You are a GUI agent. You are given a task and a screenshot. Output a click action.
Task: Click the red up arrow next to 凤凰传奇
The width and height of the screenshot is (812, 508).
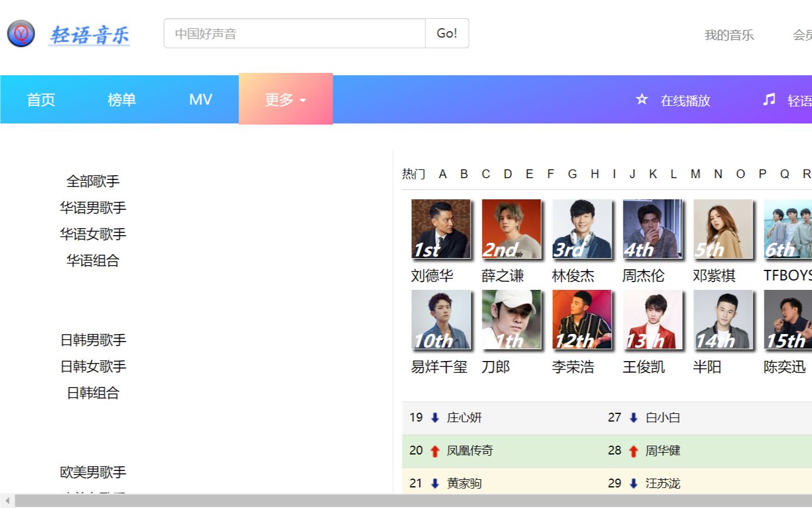coord(434,450)
